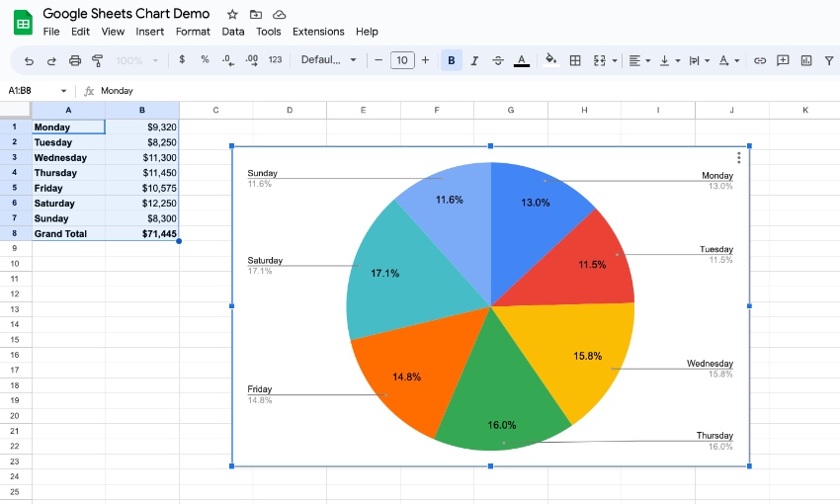Click the Insert chart icon

click(806, 60)
